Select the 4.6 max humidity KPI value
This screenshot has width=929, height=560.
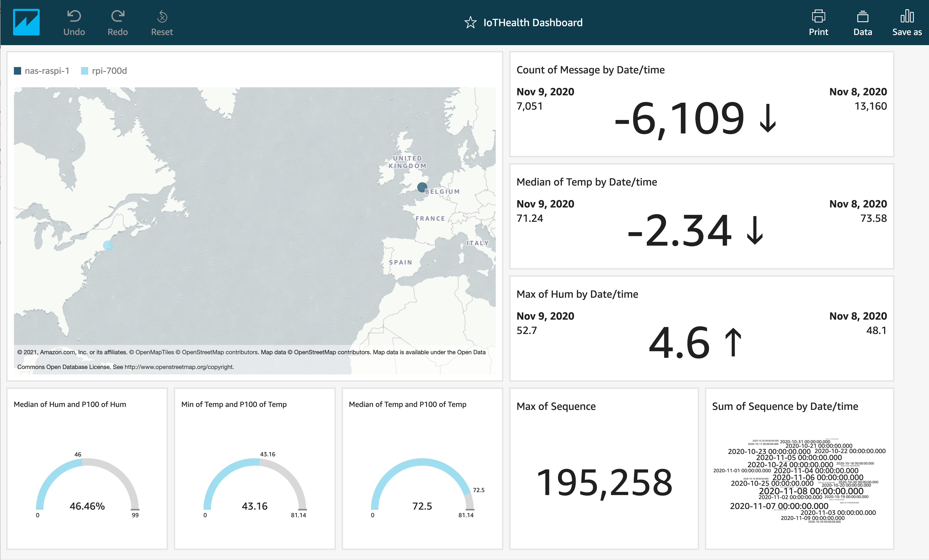point(679,343)
